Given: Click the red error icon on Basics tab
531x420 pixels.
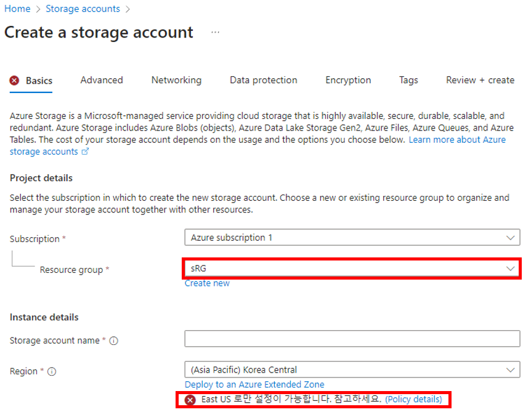Looking at the screenshot, I should tap(14, 81).
